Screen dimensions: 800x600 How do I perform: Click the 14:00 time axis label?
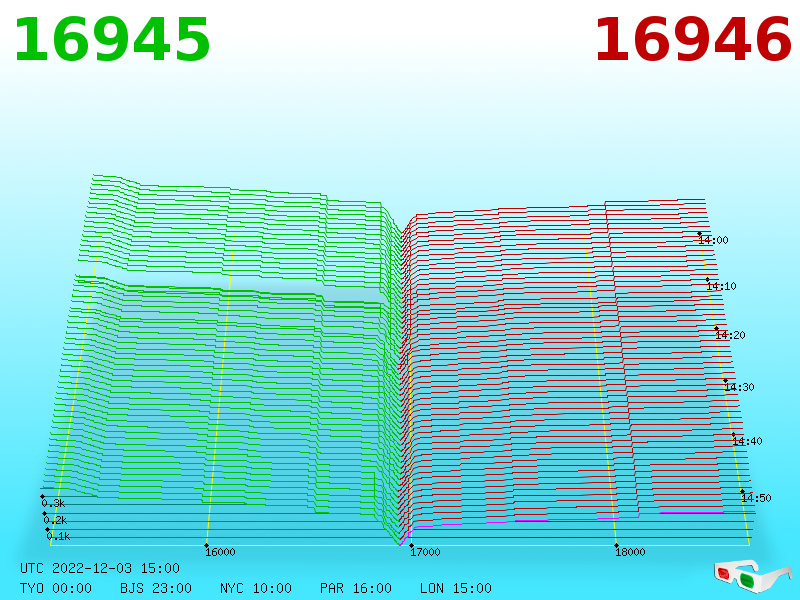point(713,240)
